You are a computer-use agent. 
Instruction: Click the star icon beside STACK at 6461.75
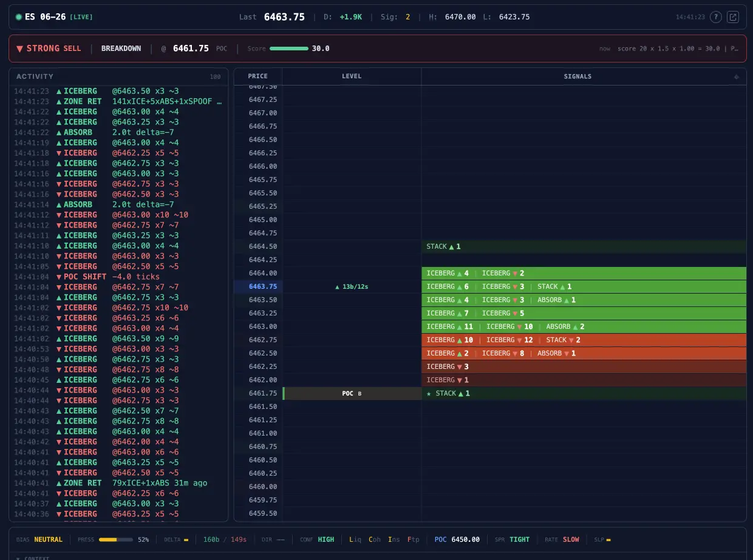428,393
